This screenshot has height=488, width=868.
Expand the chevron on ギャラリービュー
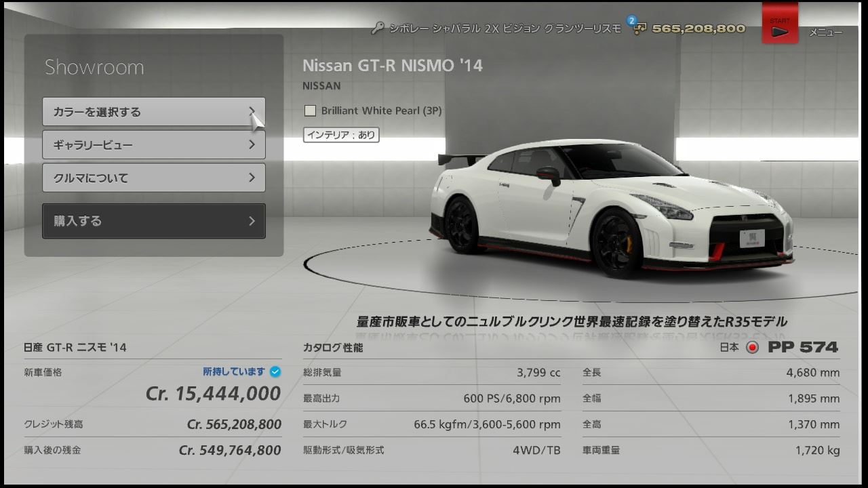pos(252,144)
